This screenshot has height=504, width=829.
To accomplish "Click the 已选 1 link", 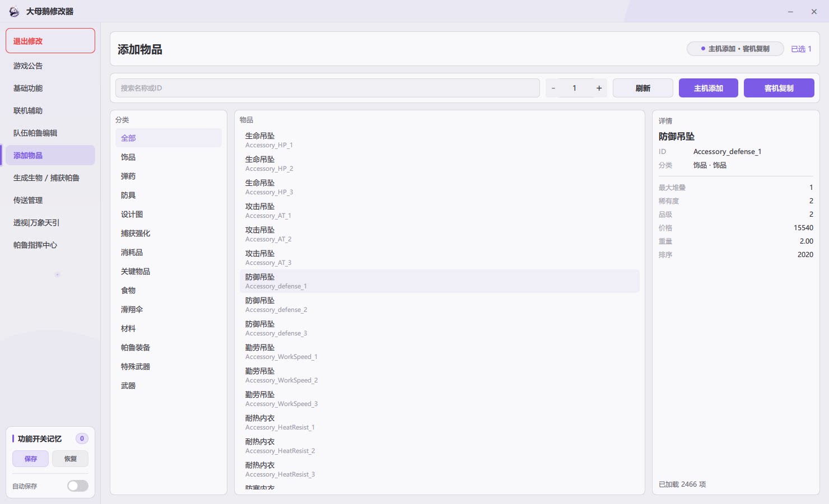I will click(x=801, y=49).
